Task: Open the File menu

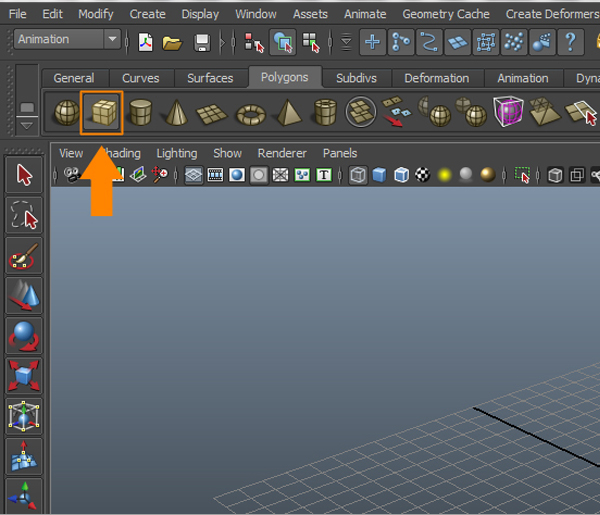Action: 18,14
